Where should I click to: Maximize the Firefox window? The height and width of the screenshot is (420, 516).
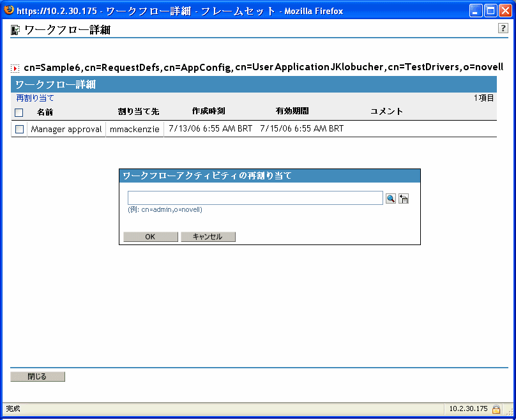[x=491, y=10]
